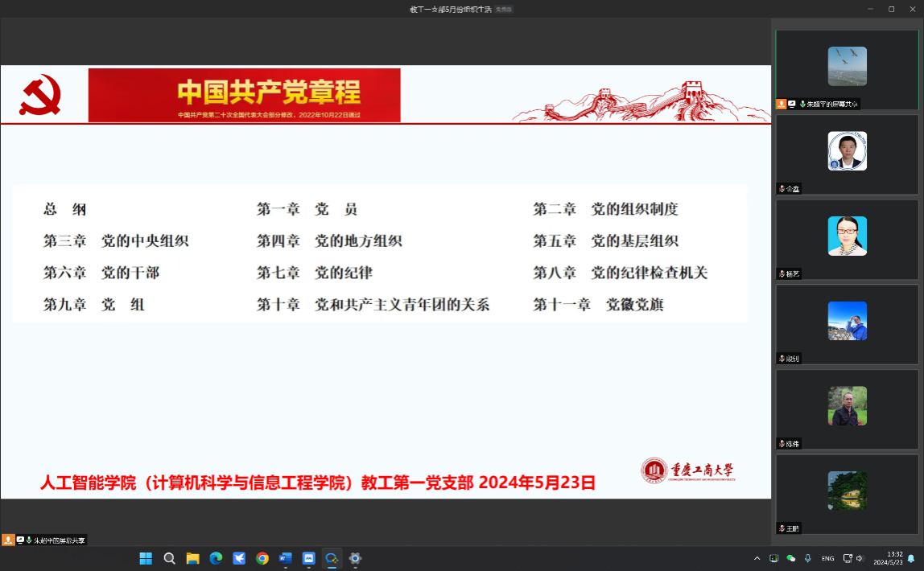Show hidden system tray icons
This screenshot has width=924, height=571.
click(757, 558)
